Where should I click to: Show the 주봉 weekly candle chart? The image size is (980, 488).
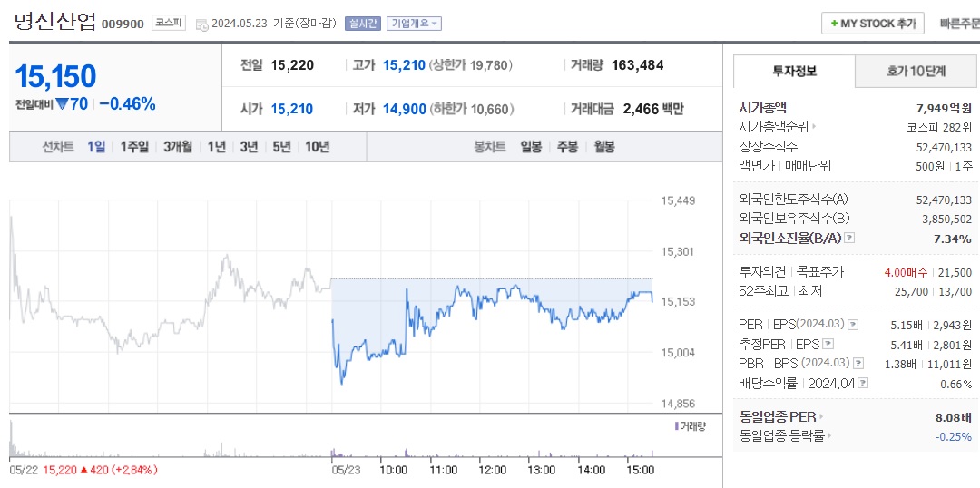pos(567,148)
